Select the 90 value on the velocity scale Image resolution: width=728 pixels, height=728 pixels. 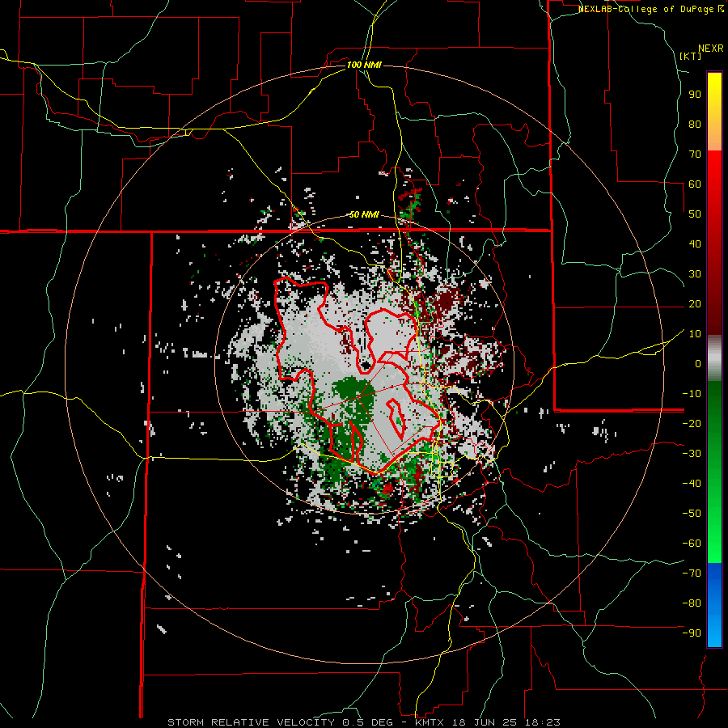[x=695, y=95]
